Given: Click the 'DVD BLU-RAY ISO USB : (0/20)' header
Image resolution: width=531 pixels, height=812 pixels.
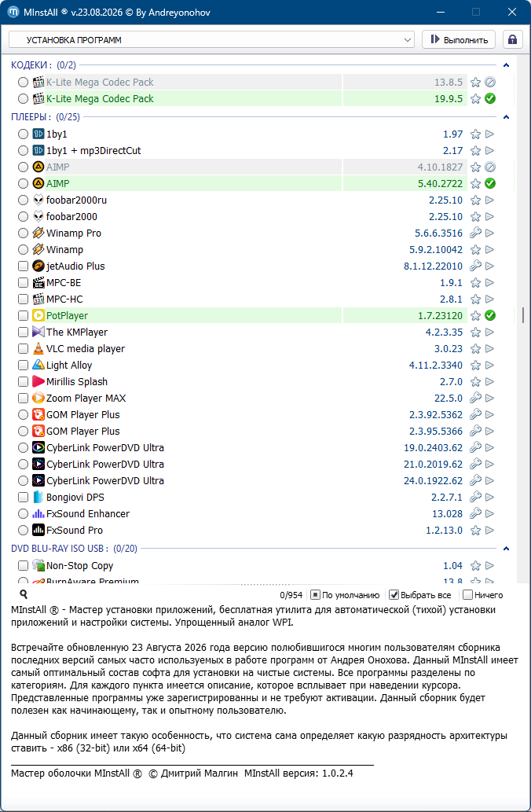Looking at the screenshot, I should [74, 549].
